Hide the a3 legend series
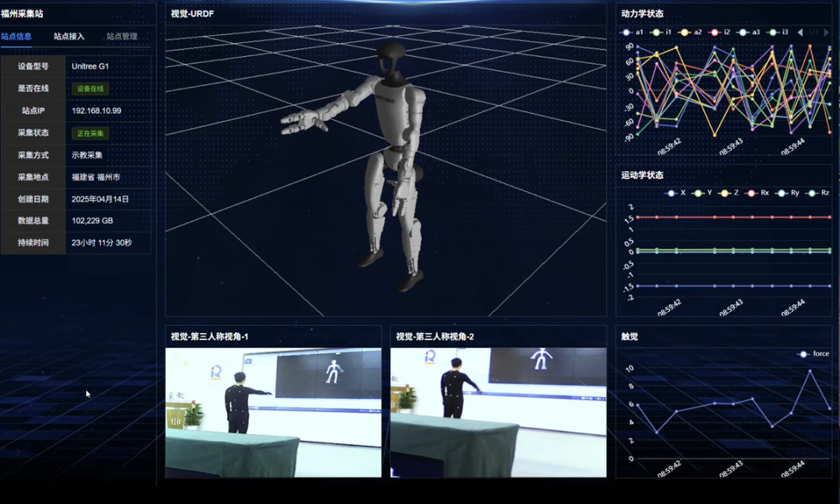Image resolution: width=840 pixels, height=504 pixels. tap(749, 32)
